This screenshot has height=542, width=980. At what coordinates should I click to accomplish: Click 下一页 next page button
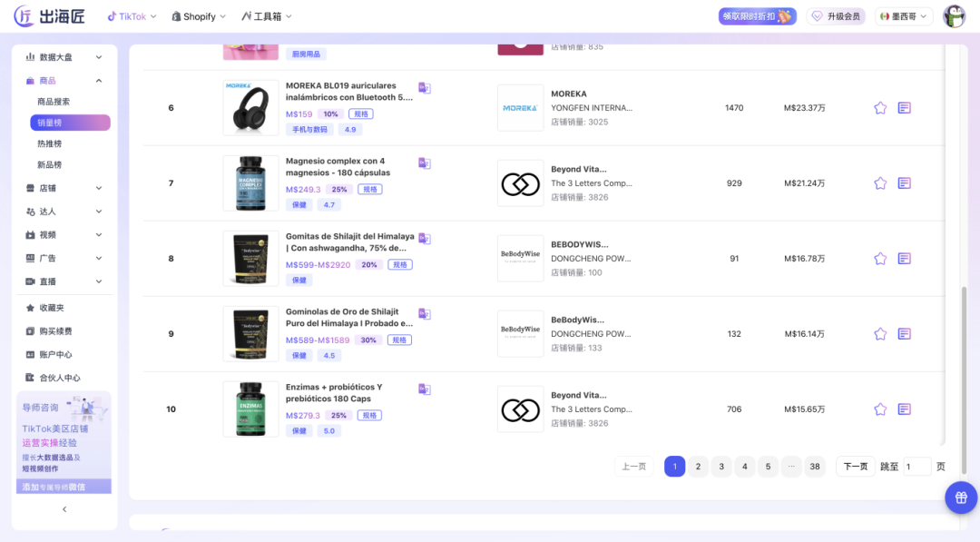click(x=856, y=467)
